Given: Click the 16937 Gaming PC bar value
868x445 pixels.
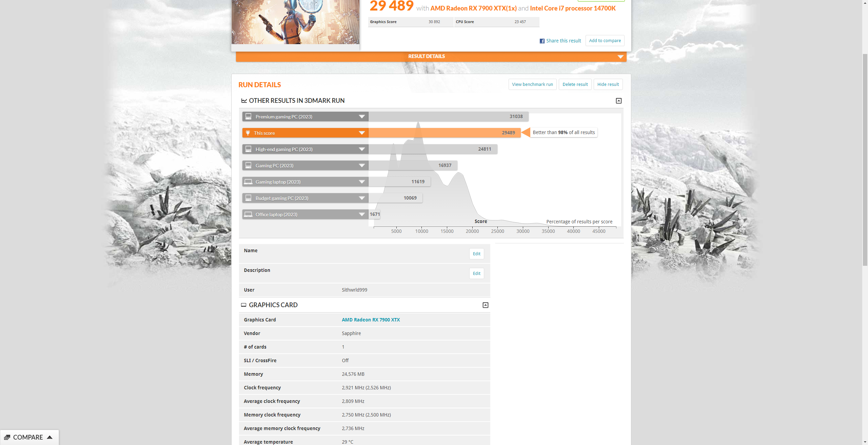Looking at the screenshot, I should click(x=445, y=166).
